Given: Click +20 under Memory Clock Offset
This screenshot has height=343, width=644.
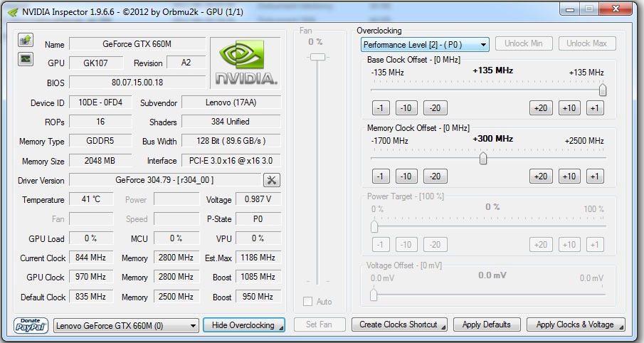Looking at the screenshot, I should point(541,176).
